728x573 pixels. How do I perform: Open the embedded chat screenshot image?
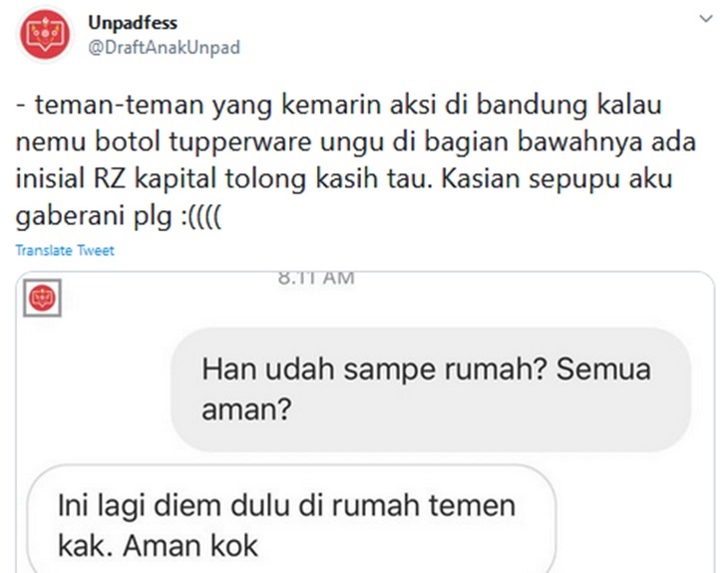click(365, 423)
